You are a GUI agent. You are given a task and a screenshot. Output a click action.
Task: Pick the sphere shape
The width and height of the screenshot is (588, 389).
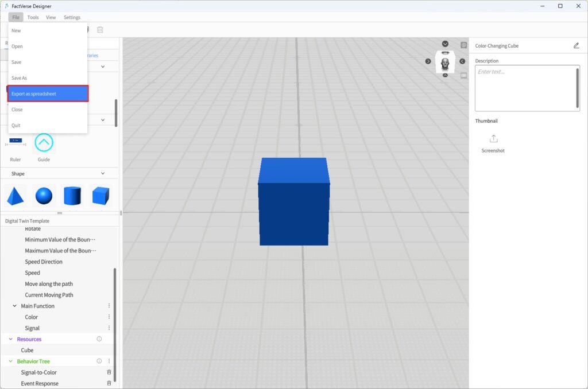pos(44,196)
